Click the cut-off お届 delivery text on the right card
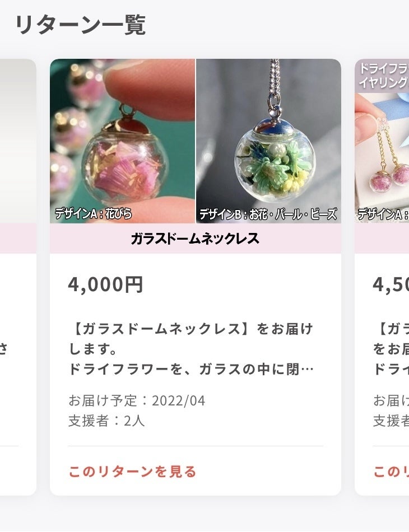 [391, 400]
